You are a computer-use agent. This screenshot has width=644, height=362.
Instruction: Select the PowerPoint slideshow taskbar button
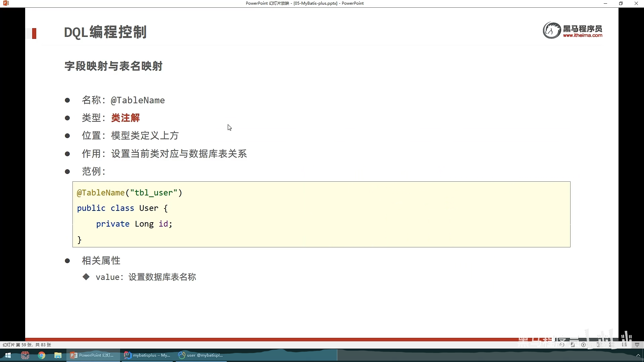[93, 355]
